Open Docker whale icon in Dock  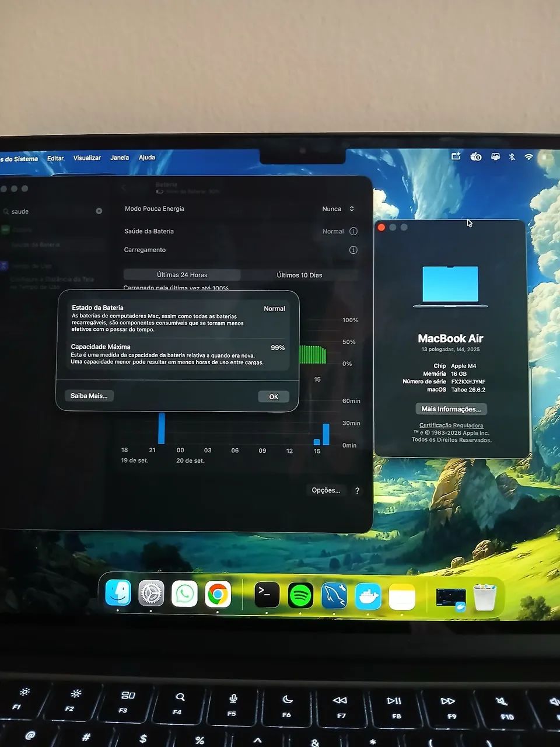368,597
